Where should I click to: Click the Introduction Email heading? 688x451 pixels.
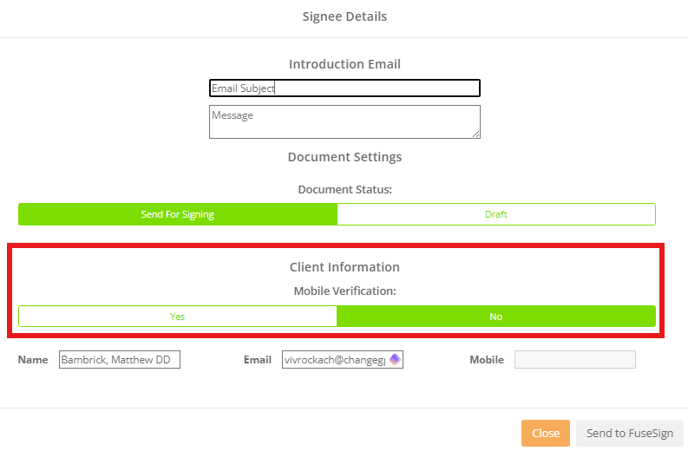click(345, 64)
